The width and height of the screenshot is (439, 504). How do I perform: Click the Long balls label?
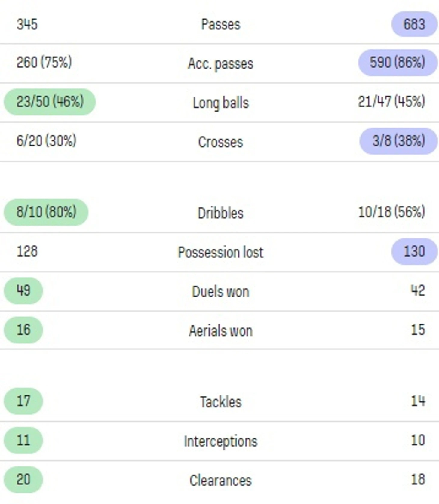coord(221,103)
